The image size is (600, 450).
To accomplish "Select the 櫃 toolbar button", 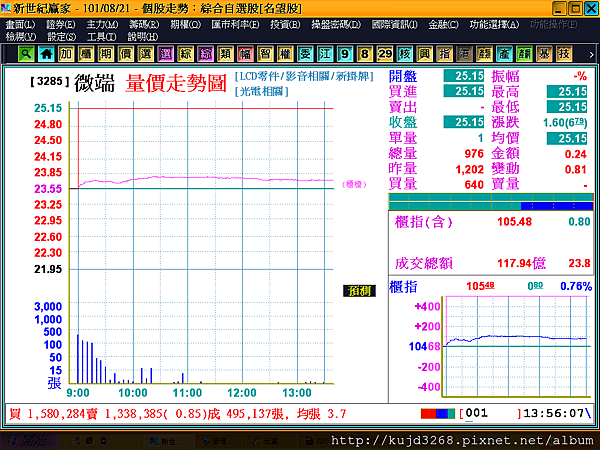I will [x=86, y=54].
